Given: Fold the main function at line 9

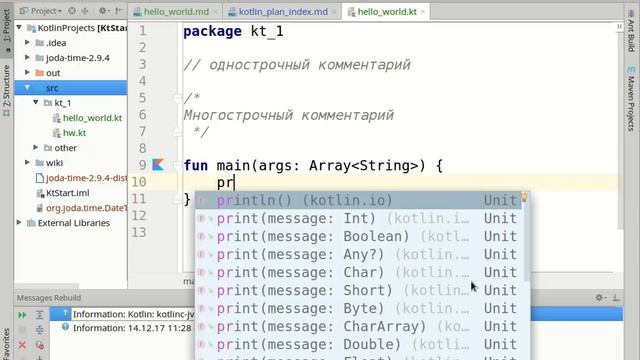Looking at the screenshot, I should click(177, 165).
